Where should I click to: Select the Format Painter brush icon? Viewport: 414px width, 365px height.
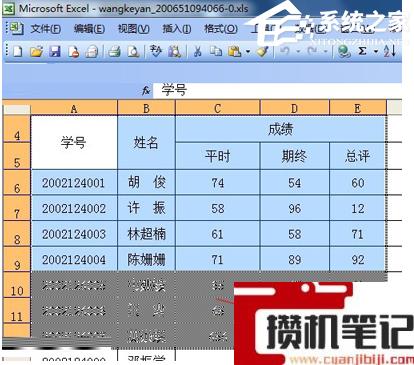coord(263,51)
